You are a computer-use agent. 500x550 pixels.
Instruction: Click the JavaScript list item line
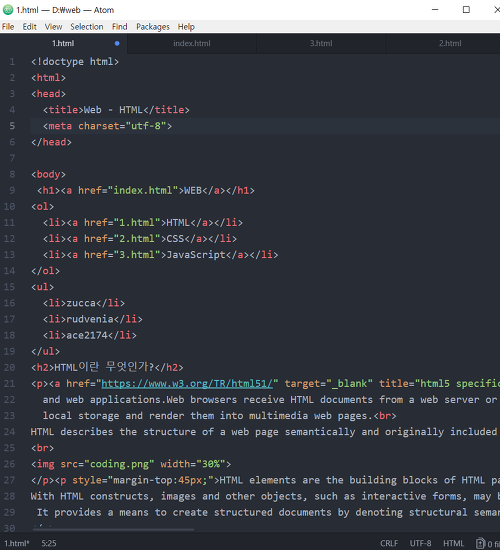[161, 255]
